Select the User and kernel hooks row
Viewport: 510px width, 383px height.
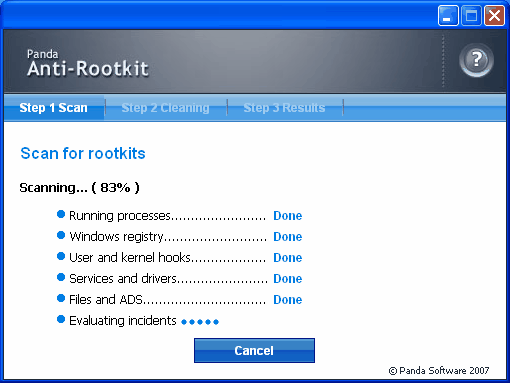coord(179,258)
